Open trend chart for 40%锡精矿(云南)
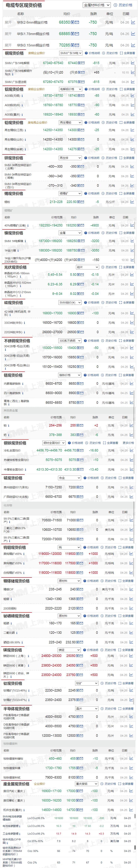The image size is (138, 868). click(133, 225)
